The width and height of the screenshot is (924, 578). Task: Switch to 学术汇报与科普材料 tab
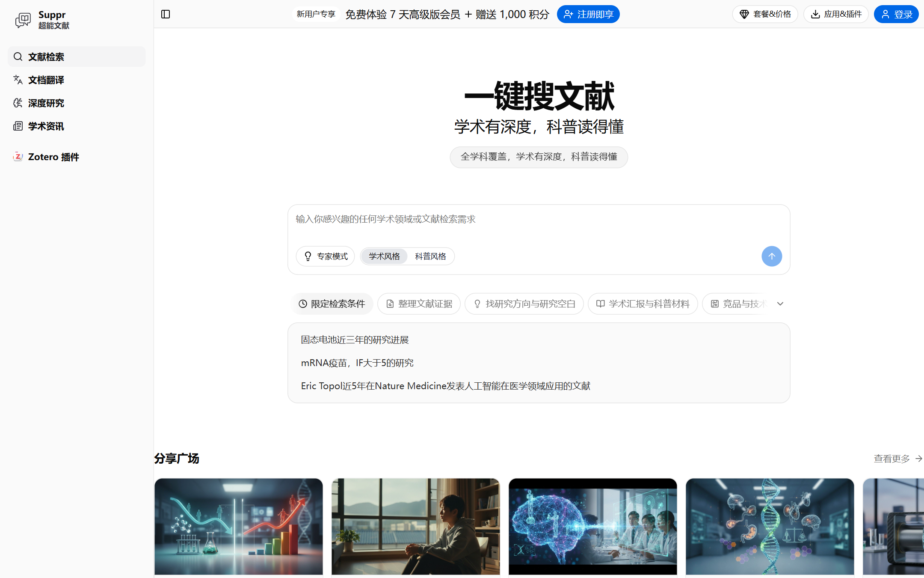[643, 304]
